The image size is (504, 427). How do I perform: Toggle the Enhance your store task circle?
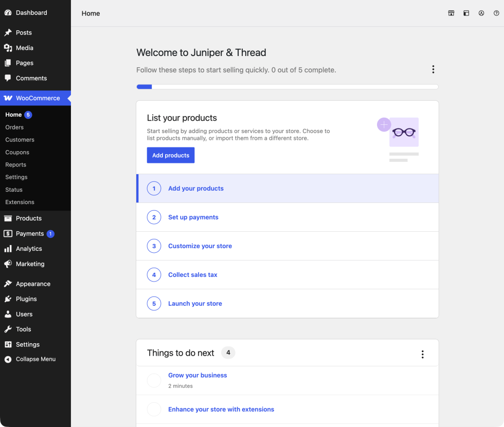[x=154, y=410]
